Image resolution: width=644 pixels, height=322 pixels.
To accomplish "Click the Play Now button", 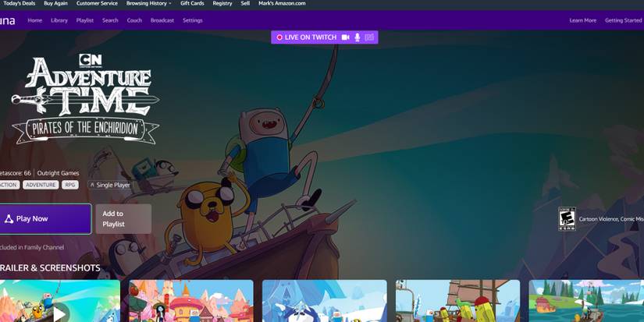I will [x=45, y=219].
